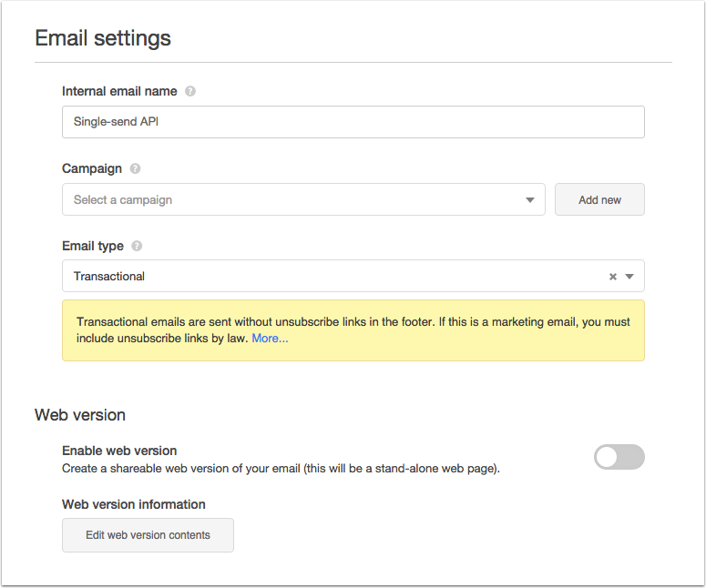This screenshot has width=706, height=588.
Task: Click the Email settings heading
Action: pyautogui.click(x=103, y=38)
